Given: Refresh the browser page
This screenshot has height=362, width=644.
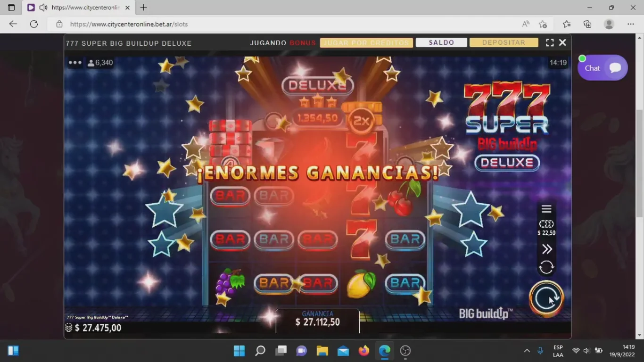Looking at the screenshot, I should click(34, 24).
